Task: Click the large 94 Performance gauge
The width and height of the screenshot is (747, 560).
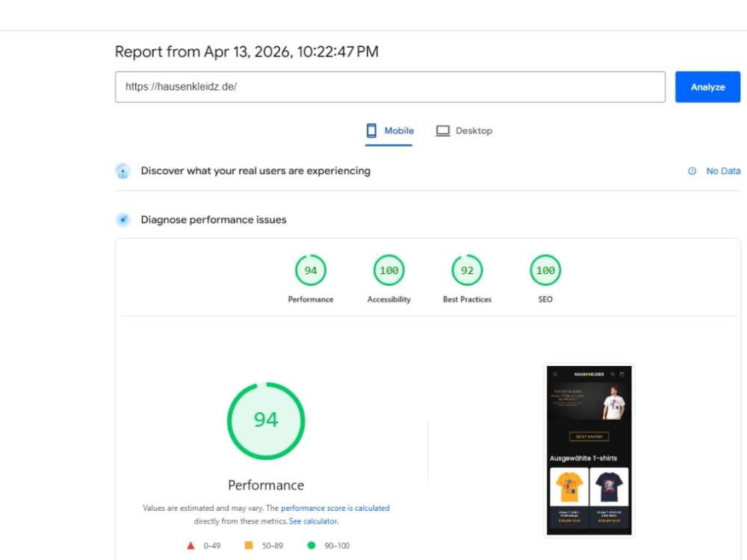Action: (266, 421)
